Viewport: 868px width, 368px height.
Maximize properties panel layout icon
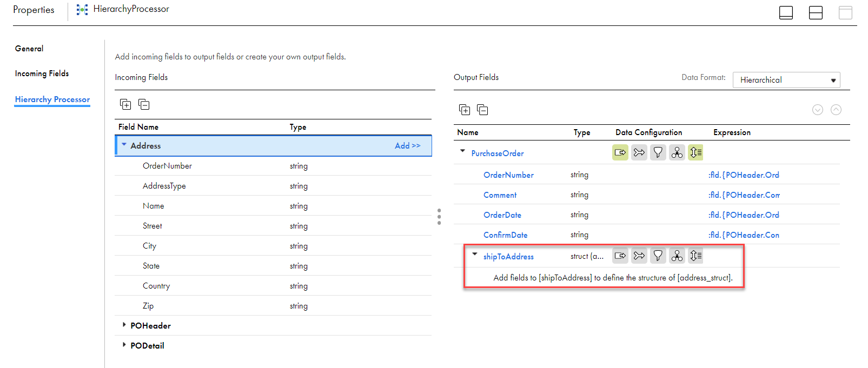tap(845, 12)
